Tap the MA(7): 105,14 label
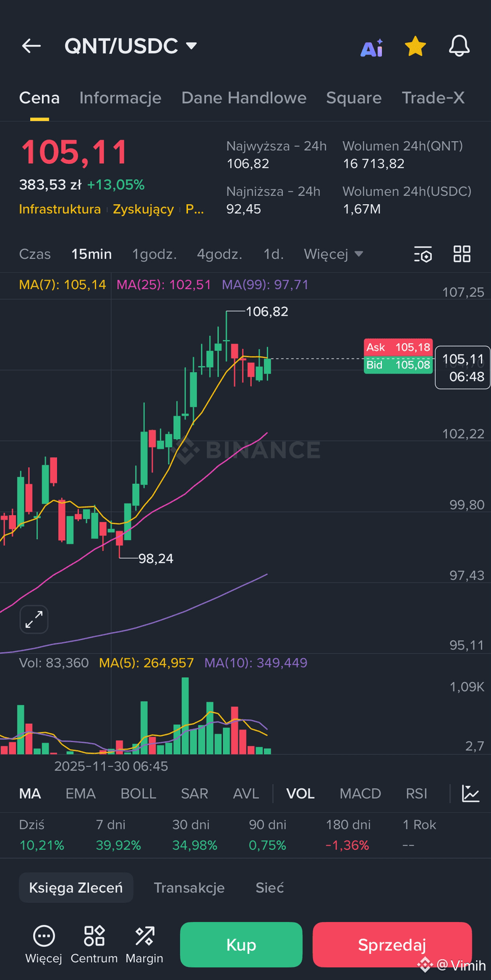 pyautogui.click(x=62, y=284)
